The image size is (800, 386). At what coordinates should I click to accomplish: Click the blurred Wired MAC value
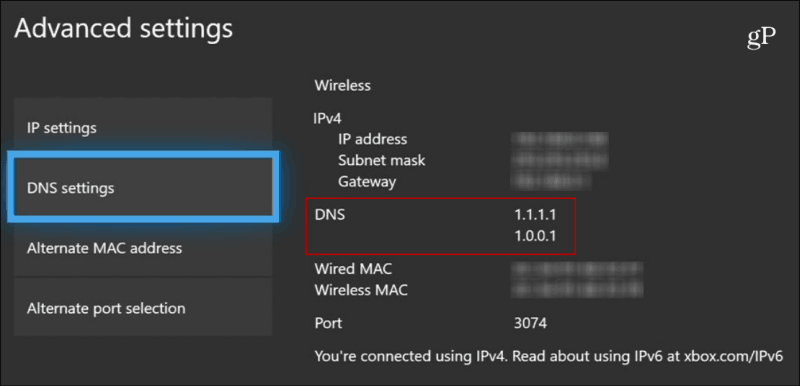578,269
